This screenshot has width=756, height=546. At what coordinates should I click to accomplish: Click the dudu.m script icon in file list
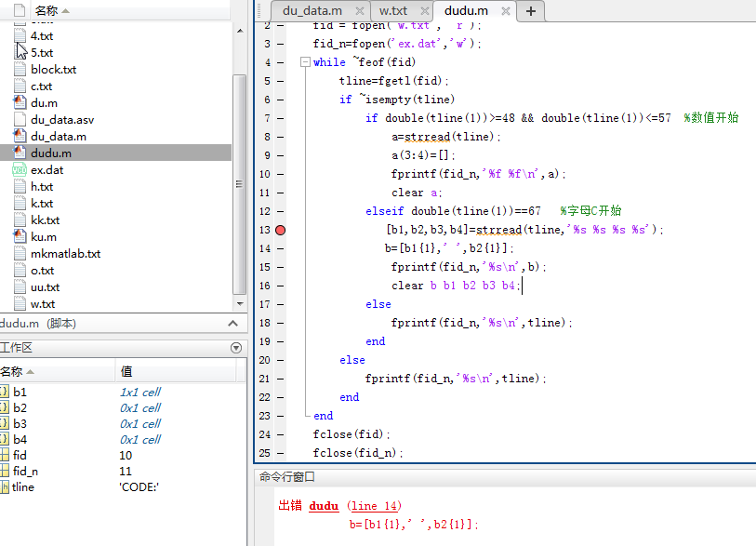tap(20, 153)
